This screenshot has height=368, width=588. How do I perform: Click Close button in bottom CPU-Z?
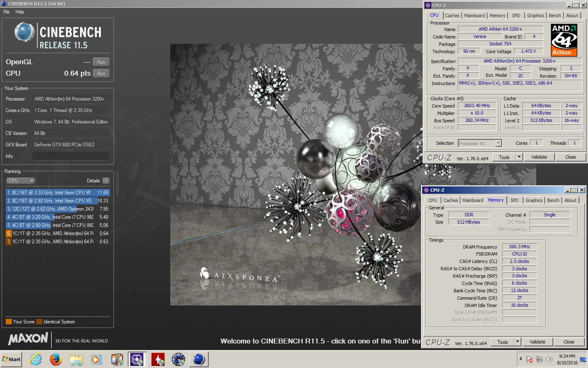(x=569, y=342)
